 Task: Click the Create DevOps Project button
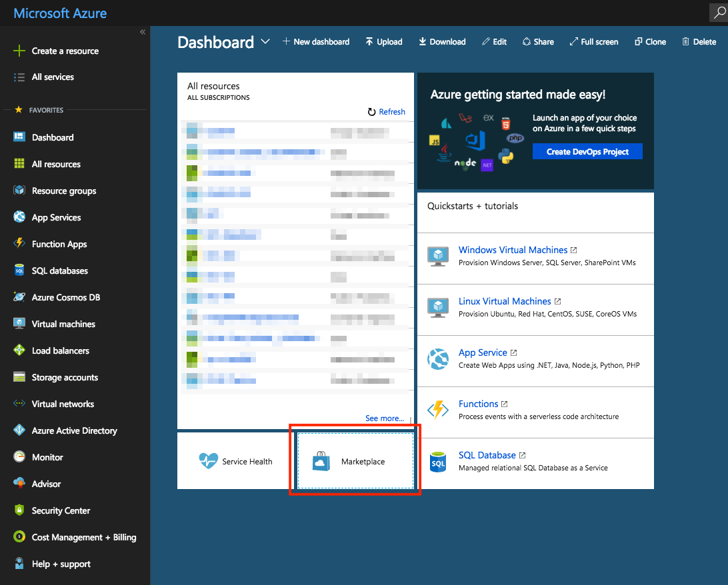point(587,152)
